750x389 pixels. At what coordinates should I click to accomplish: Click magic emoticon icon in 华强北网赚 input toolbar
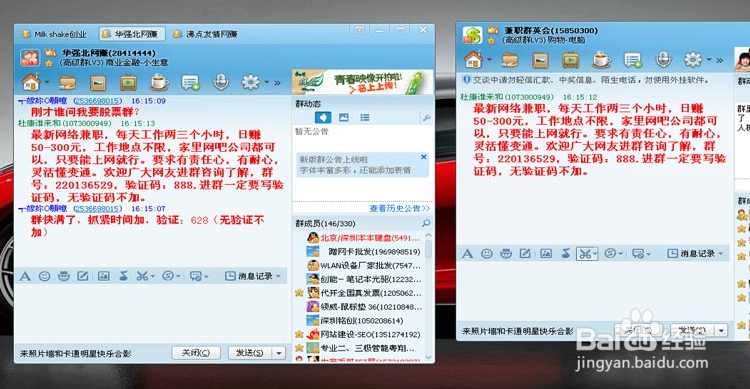[64, 276]
